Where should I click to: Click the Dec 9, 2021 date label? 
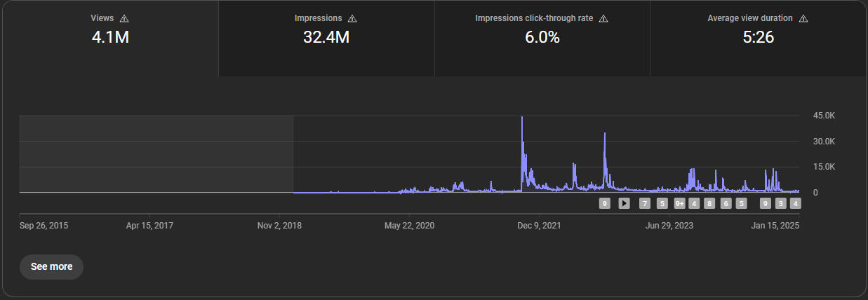tap(539, 226)
